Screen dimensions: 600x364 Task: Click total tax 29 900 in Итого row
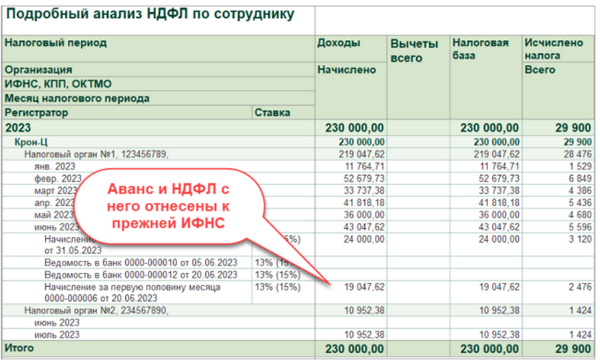[573, 349]
